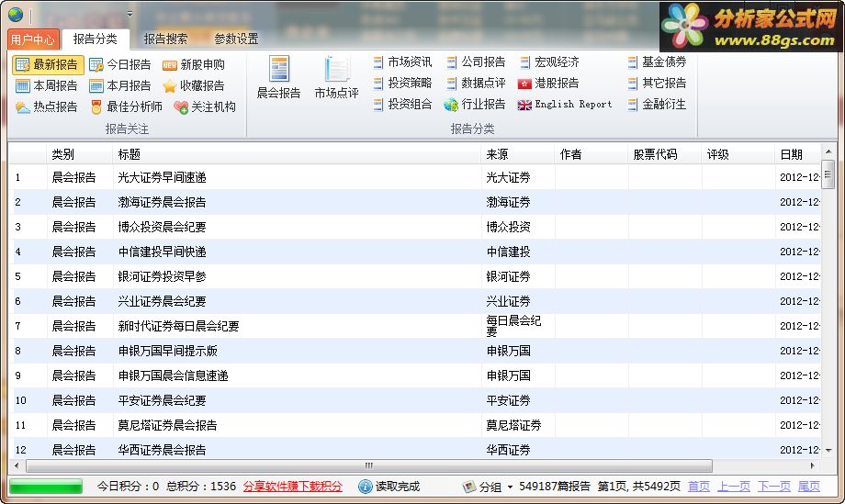Select row 申银万国早间提示版
Viewport: 845px width, 504px height.
[x=415, y=351]
